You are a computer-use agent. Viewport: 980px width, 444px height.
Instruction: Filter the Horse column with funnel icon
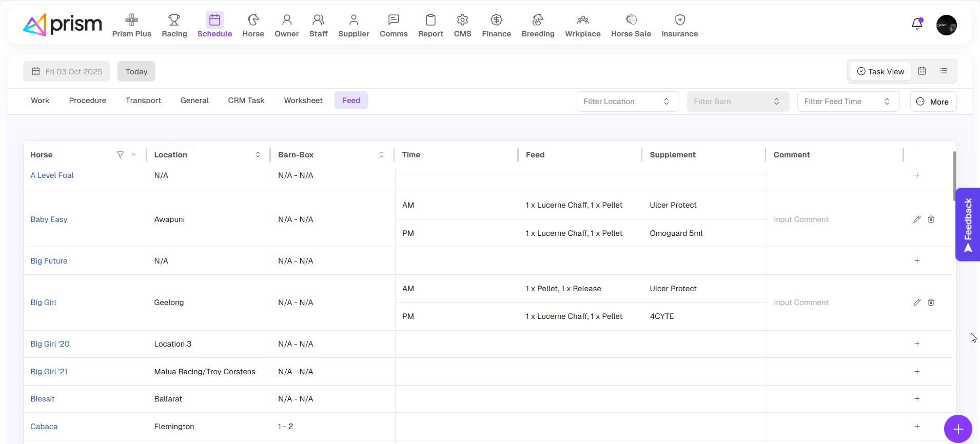(x=120, y=155)
